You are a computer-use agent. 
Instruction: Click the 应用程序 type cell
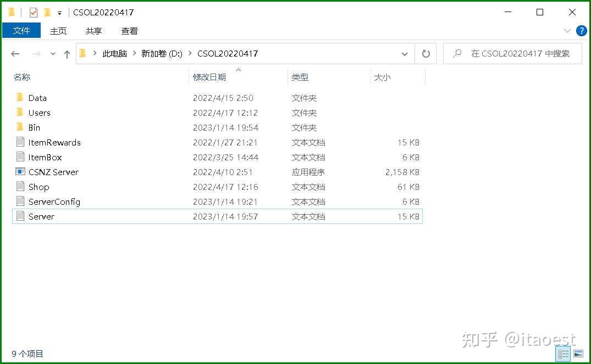click(308, 172)
